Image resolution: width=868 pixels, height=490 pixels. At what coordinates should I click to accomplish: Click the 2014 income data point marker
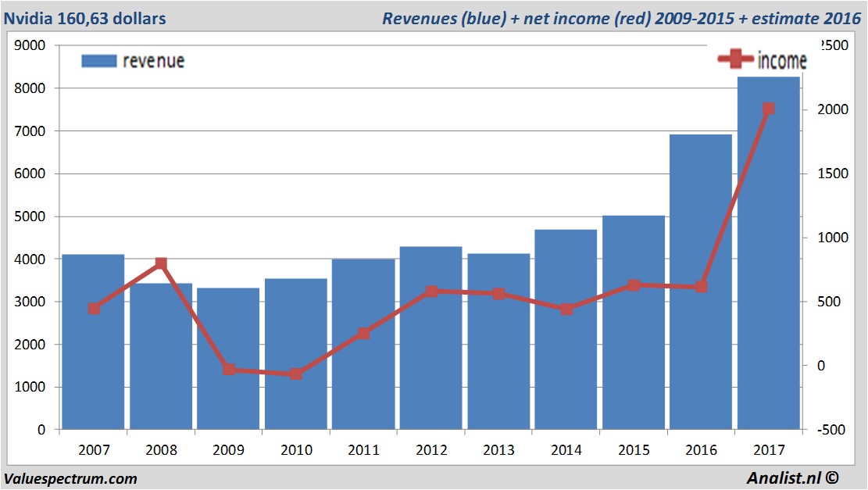566,309
